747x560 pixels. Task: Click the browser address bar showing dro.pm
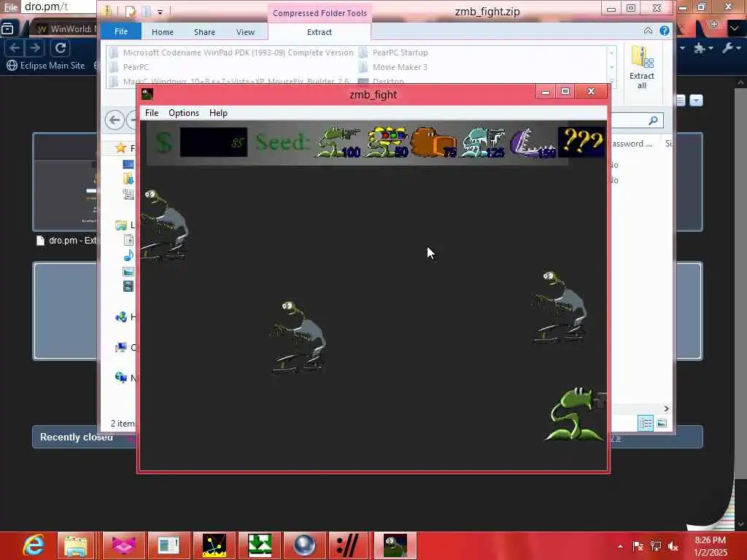58,7
